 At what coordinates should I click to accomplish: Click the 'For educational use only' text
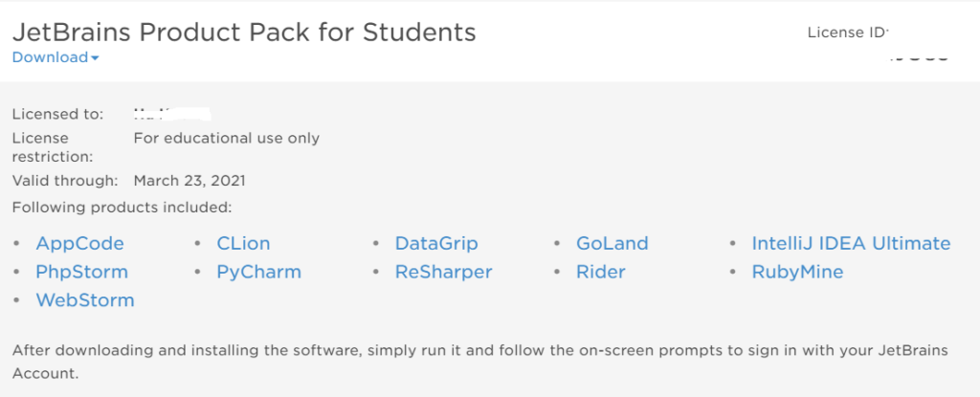[x=227, y=139]
